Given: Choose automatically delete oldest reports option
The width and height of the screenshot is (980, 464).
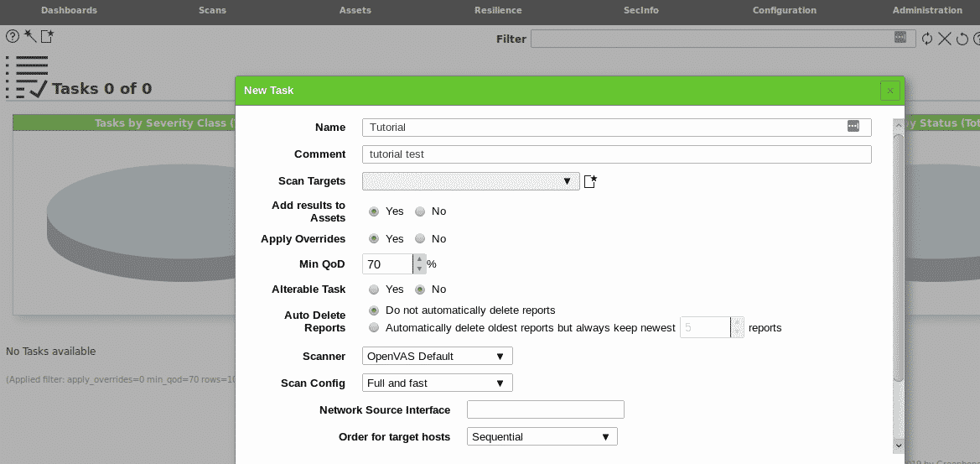Looking at the screenshot, I should [374, 328].
